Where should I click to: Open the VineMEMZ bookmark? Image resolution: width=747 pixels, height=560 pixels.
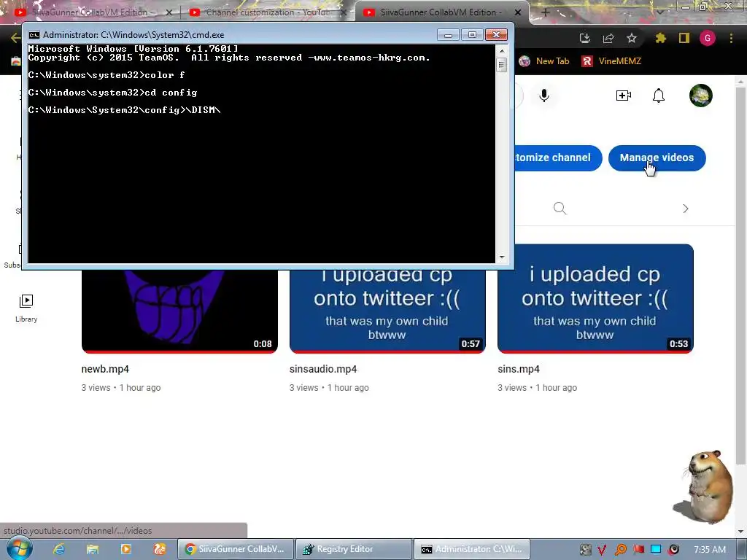click(x=612, y=61)
